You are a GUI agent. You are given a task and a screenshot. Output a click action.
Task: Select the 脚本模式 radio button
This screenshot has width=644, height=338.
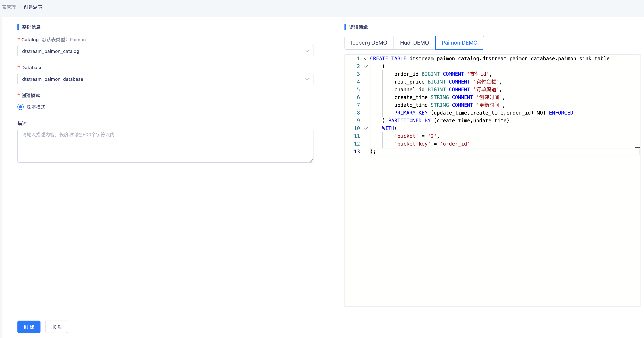click(x=21, y=107)
